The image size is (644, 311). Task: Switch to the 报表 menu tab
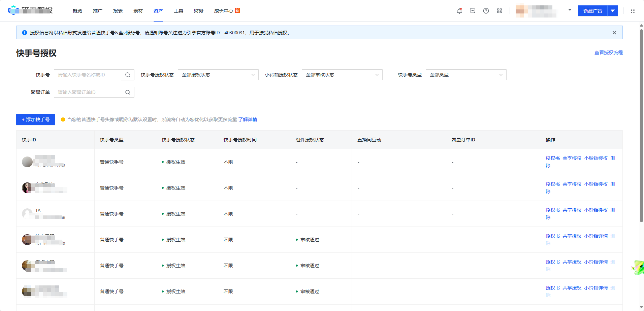tap(118, 11)
